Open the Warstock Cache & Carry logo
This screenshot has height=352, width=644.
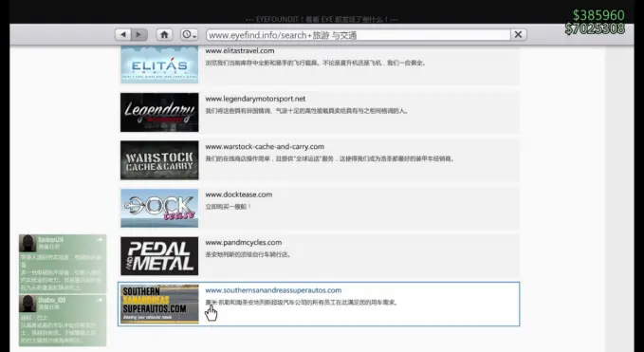[x=159, y=160]
